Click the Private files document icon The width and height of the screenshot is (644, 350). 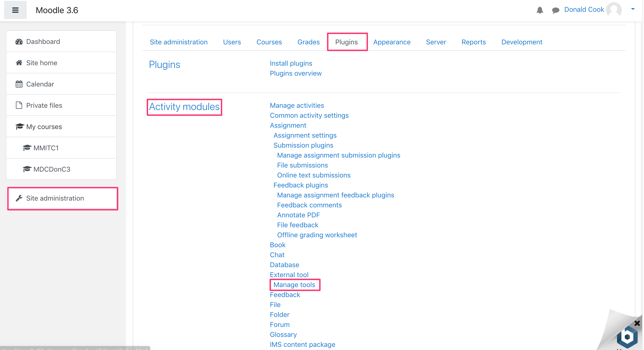(x=19, y=105)
